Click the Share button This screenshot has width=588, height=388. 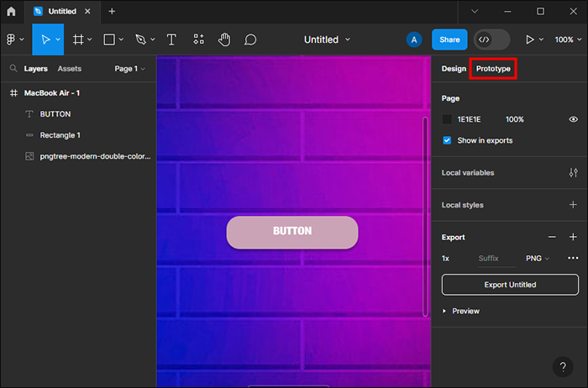point(449,39)
